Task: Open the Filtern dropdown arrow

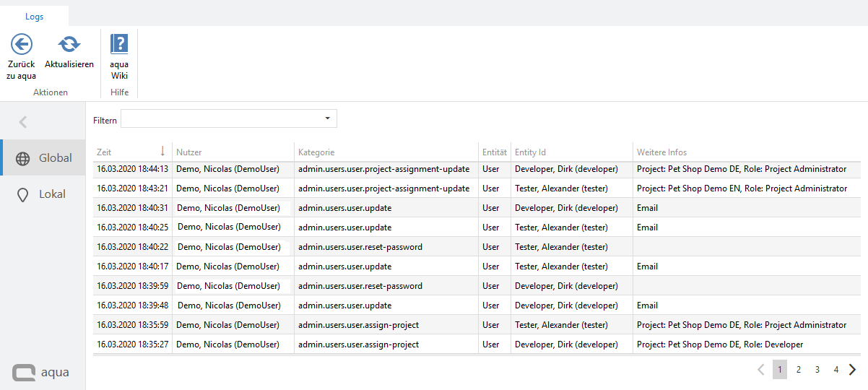Action: click(x=327, y=118)
